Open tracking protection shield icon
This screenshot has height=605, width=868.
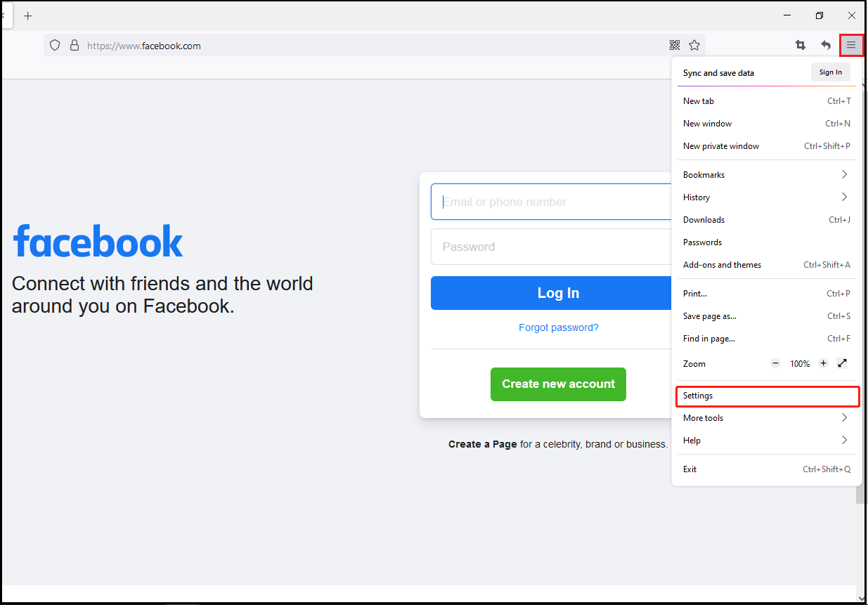tap(55, 46)
